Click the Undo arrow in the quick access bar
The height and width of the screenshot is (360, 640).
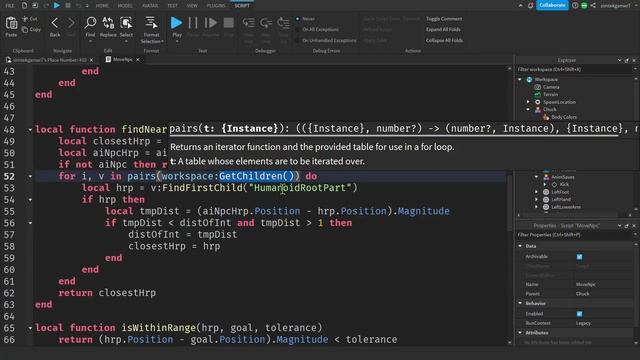coord(78,5)
